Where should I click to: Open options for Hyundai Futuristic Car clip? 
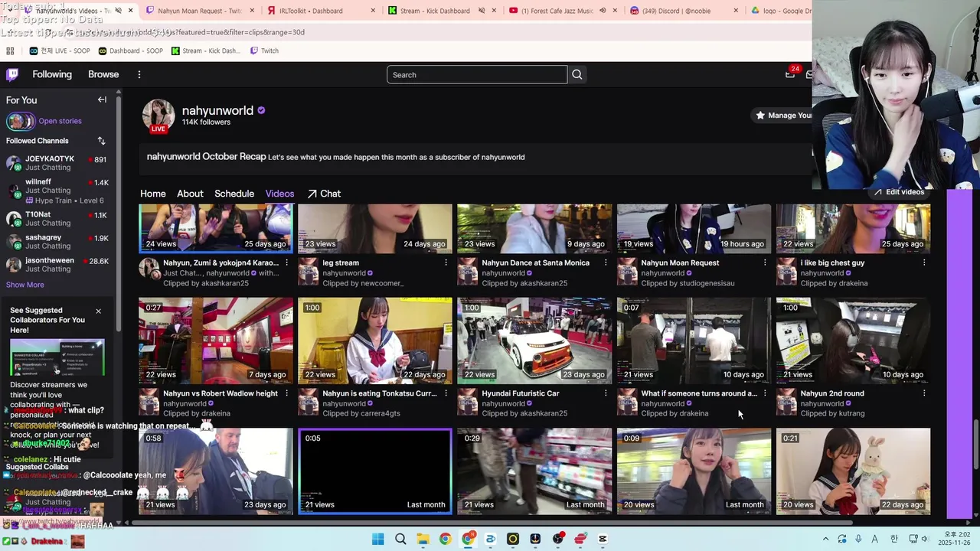[605, 393]
